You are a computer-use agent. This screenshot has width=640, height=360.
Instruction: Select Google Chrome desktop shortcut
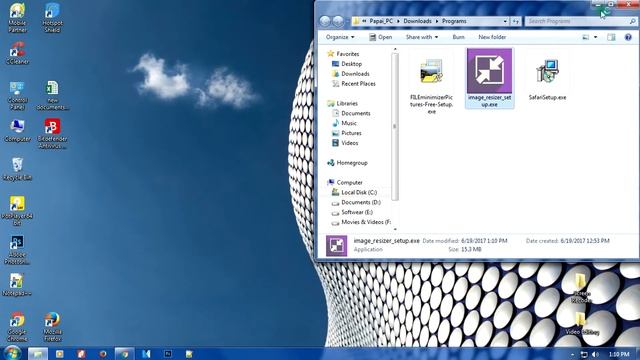pyautogui.click(x=17, y=327)
